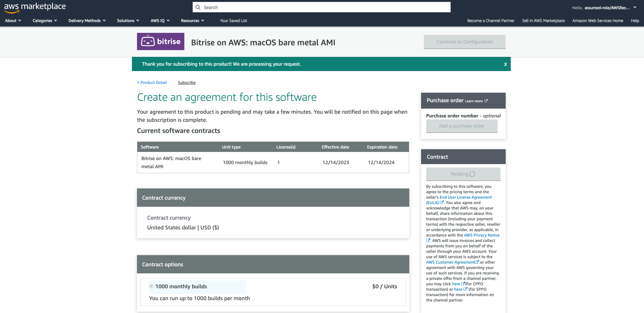Click the external-link icon next to AWS Privacy Notice

click(428, 240)
